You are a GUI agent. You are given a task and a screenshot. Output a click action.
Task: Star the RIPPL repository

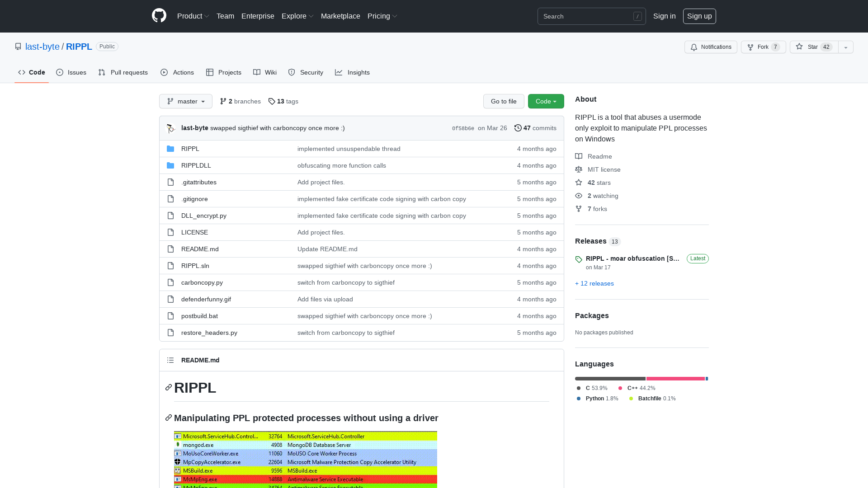[x=813, y=47]
